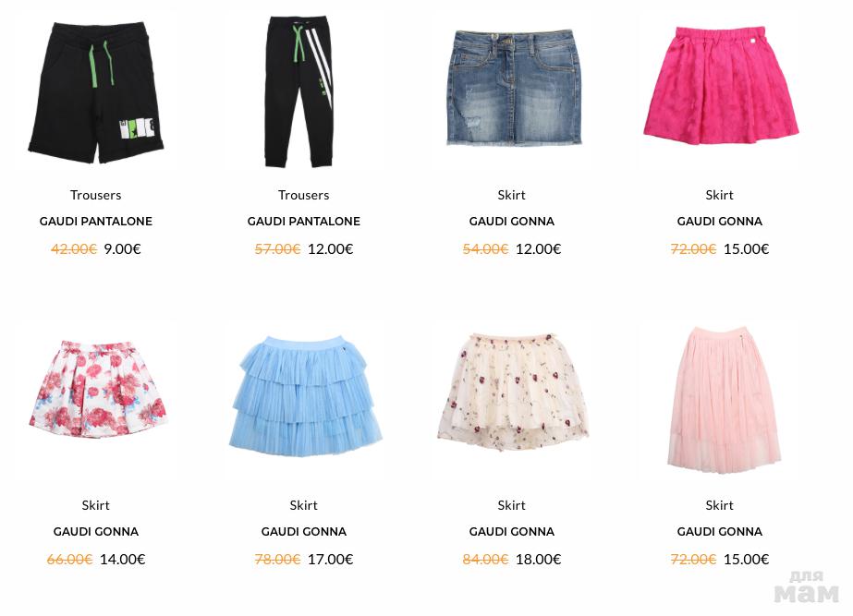Image resolution: width=853 pixels, height=616 pixels.
Task: Open the blue tiered tulle skirt image
Action: pyautogui.click(x=305, y=396)
